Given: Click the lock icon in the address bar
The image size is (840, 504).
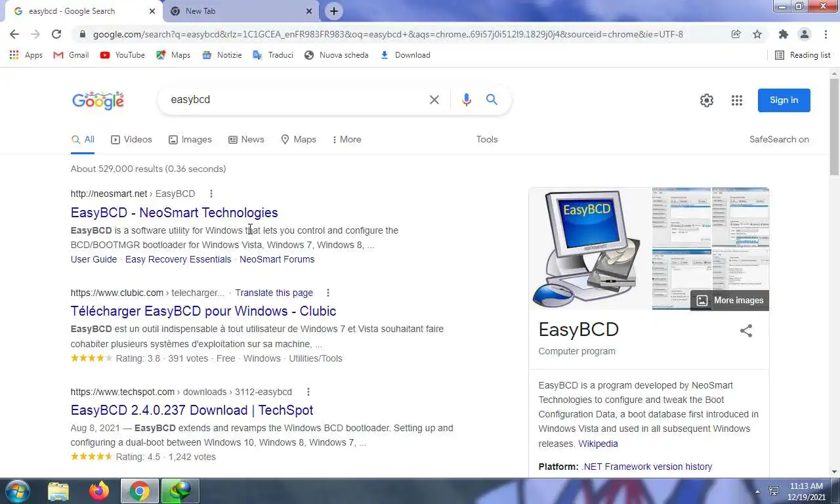Looking at the screenshot, I should [x=83, y=34].
